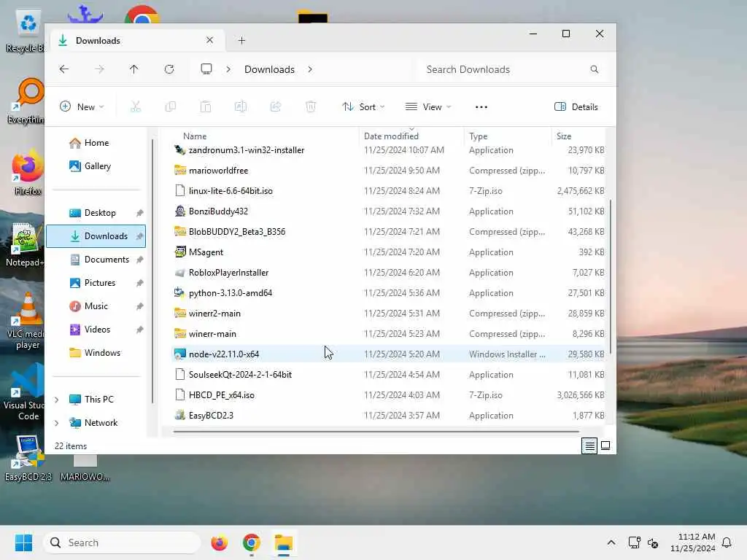This screenshot has height=560, width=747.
Task: Open Home in the navigation pane
Action: [96, 143]
